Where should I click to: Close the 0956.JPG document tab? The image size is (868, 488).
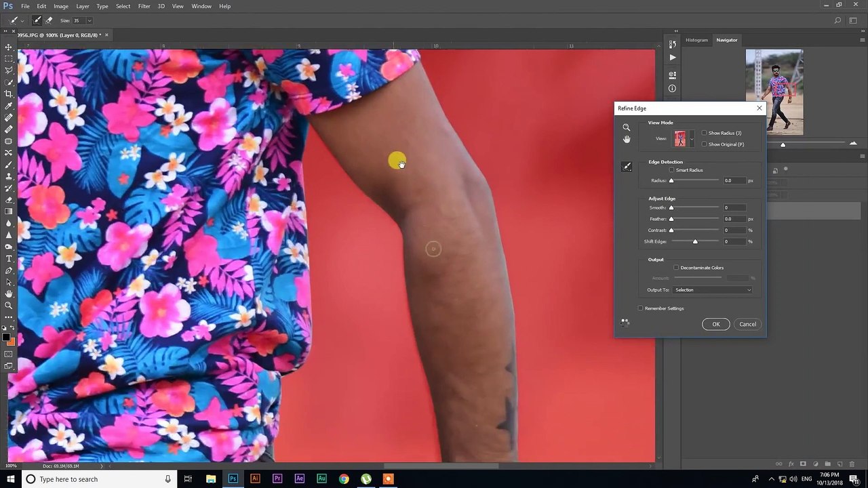pyautogui.click(x=106, y=35)
